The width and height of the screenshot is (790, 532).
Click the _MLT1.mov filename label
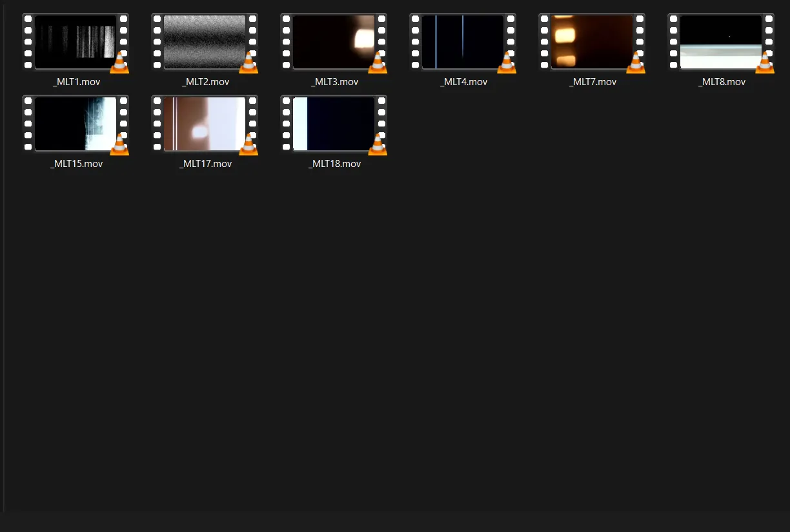[76, 82]
